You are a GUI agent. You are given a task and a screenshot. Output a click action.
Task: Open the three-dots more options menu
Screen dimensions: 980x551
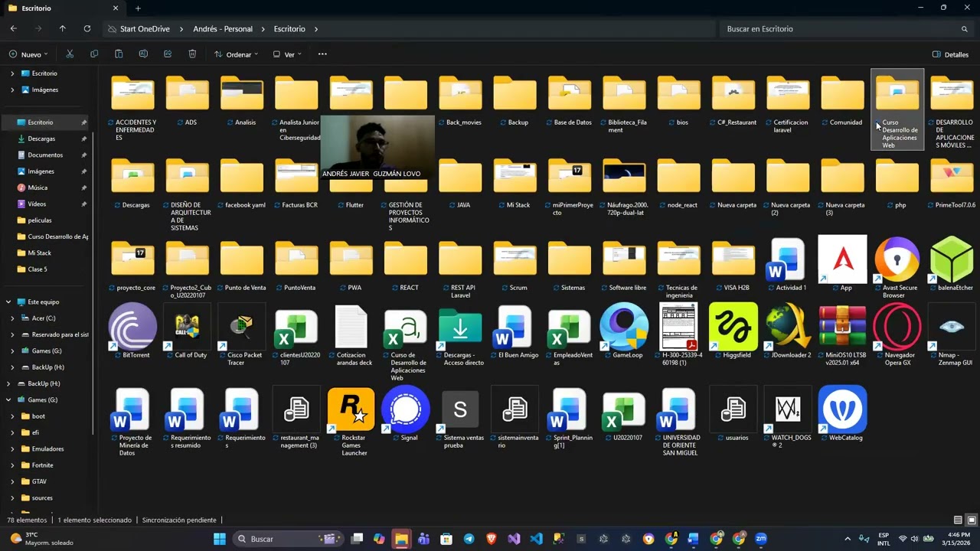tap(322, 54)
